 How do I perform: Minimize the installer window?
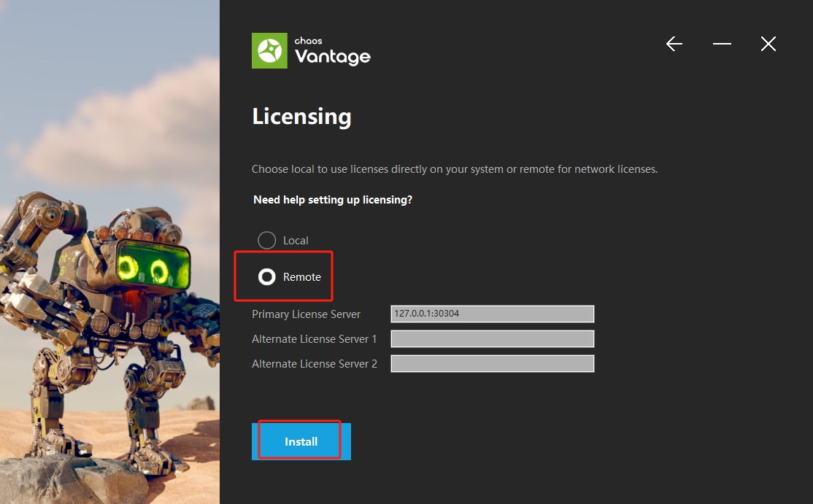tap(722, 44)
